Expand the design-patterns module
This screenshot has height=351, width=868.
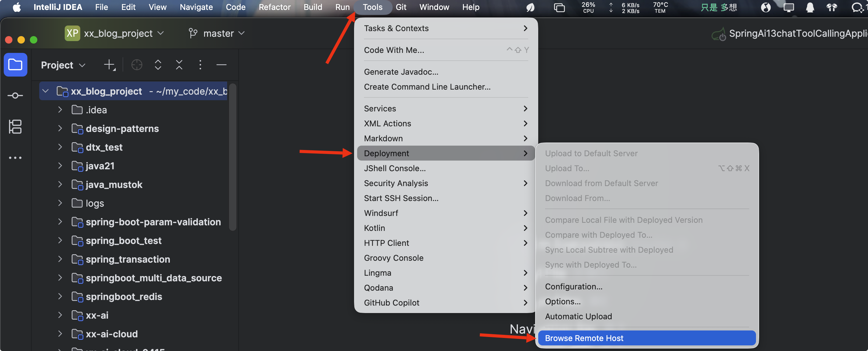click(x=60, y=129)
